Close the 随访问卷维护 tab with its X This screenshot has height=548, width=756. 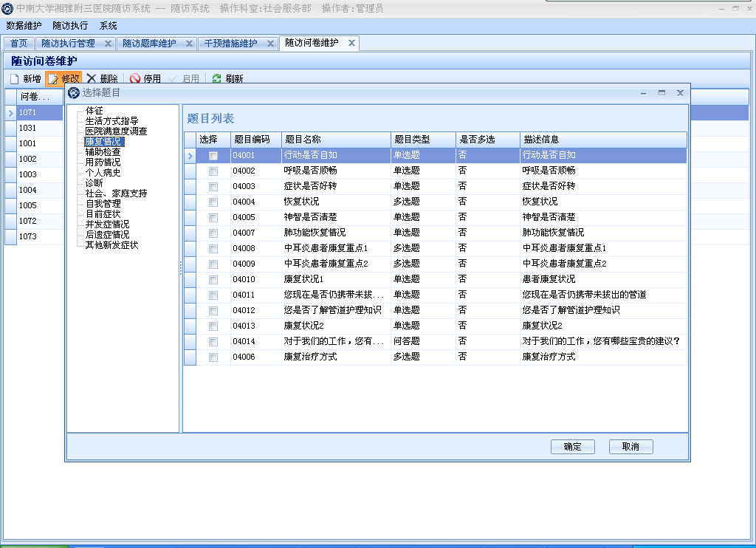coord(351,43)
